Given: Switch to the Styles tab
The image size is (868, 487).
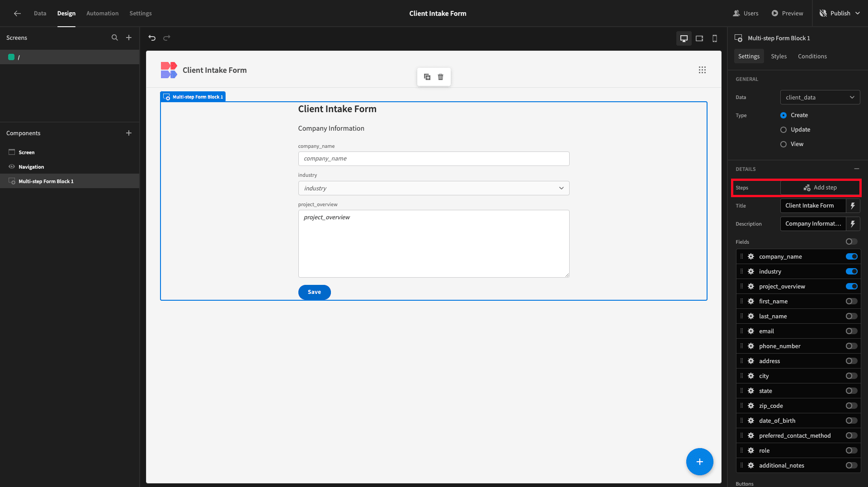Looking at the screenshot, I should 778,56.
